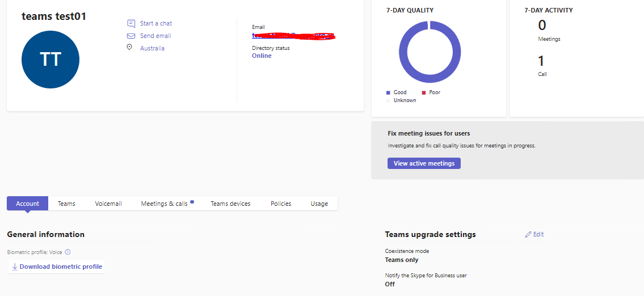Go to the Policies tab
Viewport: 644px width, 296px height.
click(x=281, y=204)
